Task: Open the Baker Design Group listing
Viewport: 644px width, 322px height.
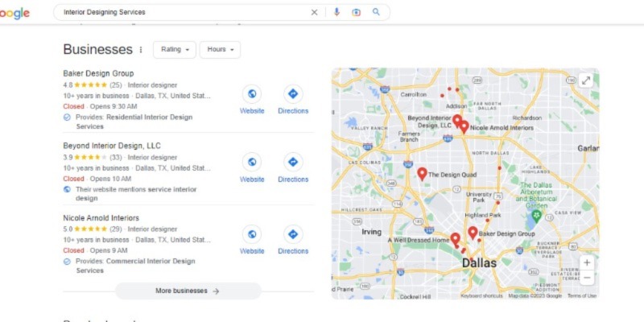Action: point(98,73)
